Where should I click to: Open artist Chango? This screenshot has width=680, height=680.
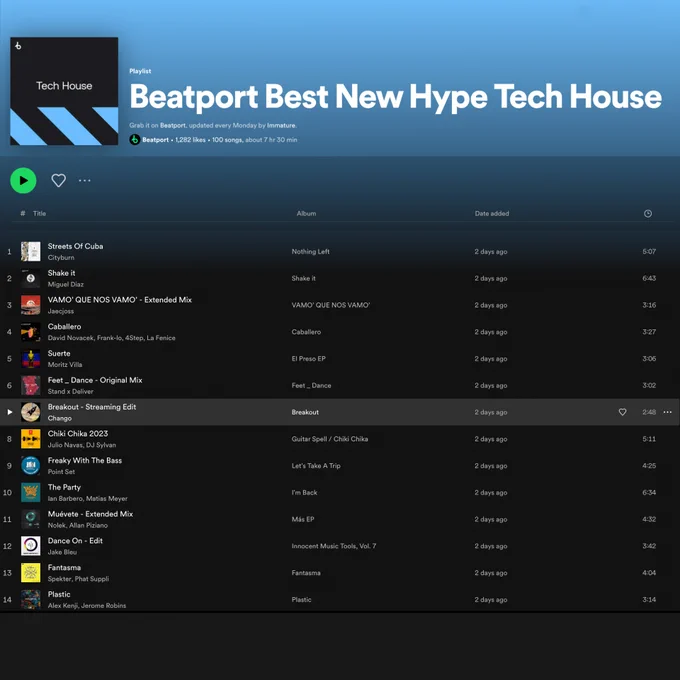[x=59, y=418]
